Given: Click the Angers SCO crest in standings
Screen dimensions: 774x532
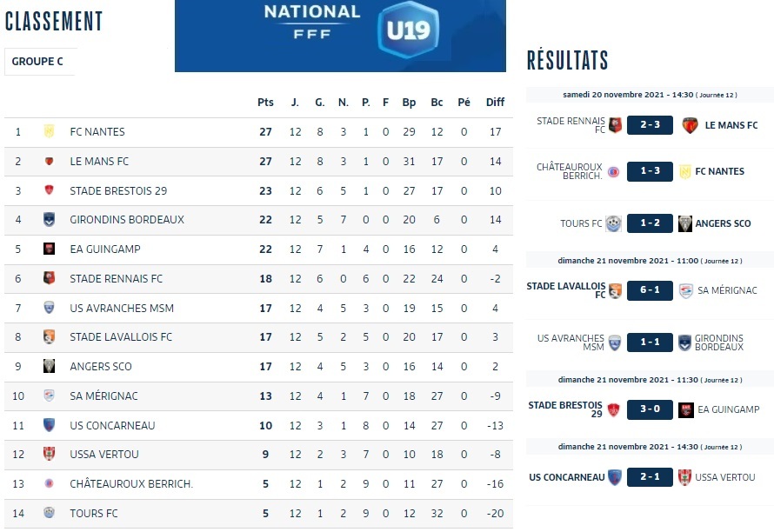Looking at the screenshot, I should [x=50, y=366].
